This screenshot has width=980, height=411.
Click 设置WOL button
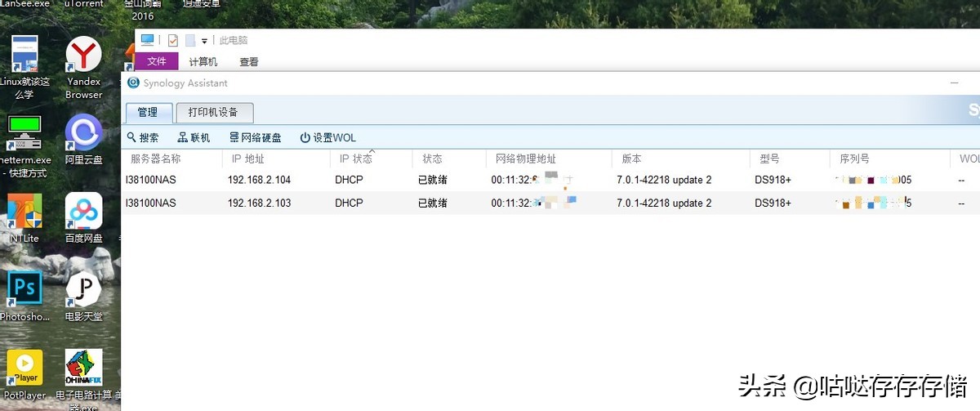(x=328, y=138)
